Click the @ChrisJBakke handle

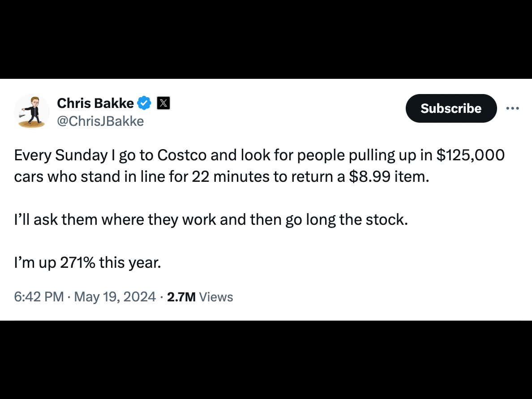point(100,121)
